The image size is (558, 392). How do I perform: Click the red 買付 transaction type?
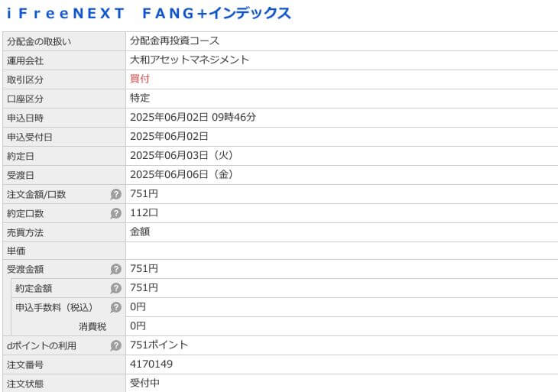(x=140, y=79)
